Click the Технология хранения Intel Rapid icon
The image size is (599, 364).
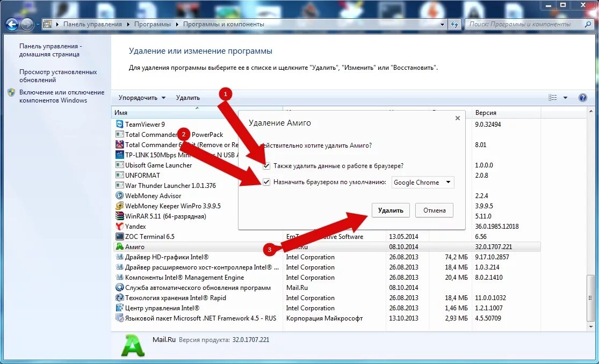pos(120,297)
